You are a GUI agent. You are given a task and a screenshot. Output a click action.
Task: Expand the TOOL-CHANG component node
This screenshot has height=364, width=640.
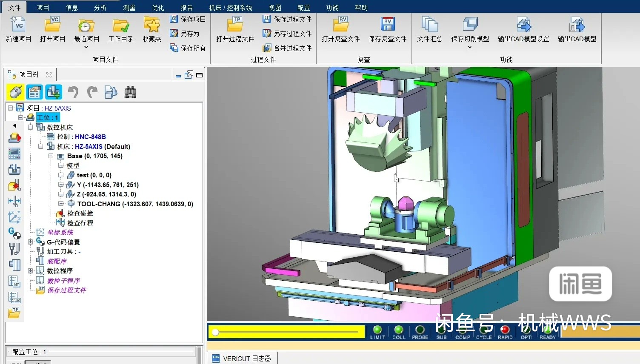[x=61, y=204]
